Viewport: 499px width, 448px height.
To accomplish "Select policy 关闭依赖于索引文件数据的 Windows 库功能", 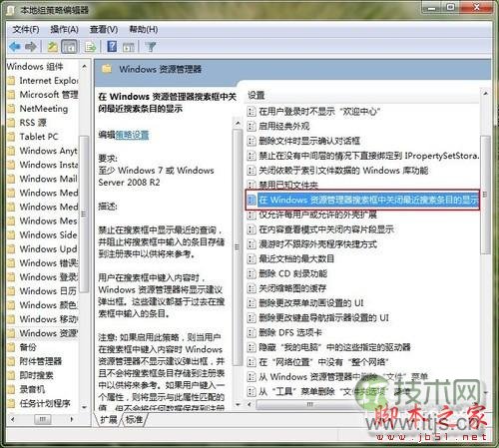I will coord(338,171).
